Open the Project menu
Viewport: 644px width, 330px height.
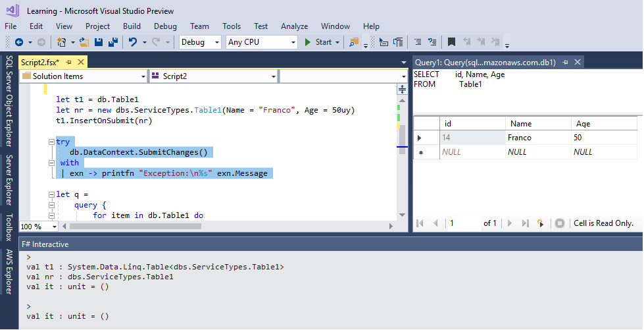[97, 26]
